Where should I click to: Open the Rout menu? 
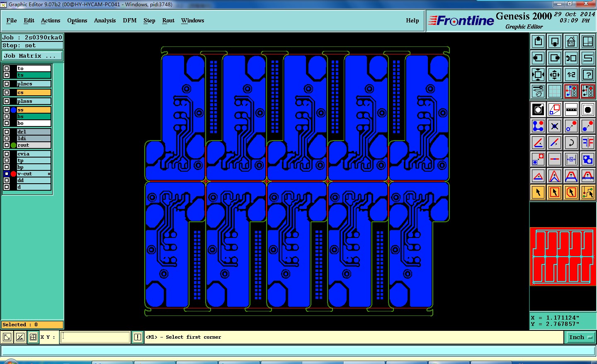[168, 20]
